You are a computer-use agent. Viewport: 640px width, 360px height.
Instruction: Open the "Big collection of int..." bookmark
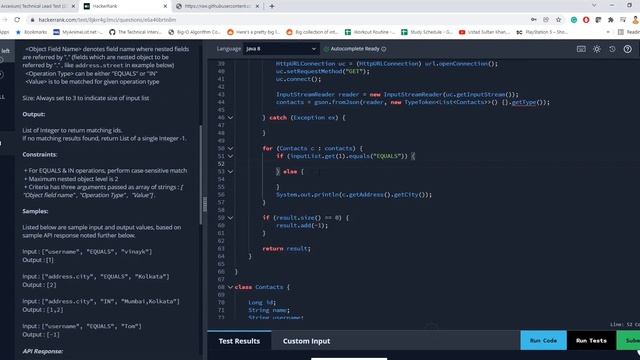coord(312,32)
